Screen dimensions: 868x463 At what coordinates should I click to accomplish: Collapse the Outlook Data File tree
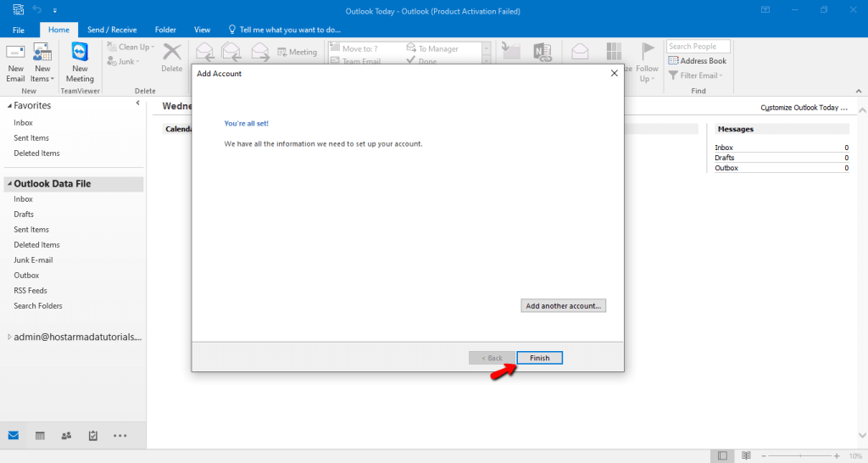click(x=9, y=183)
